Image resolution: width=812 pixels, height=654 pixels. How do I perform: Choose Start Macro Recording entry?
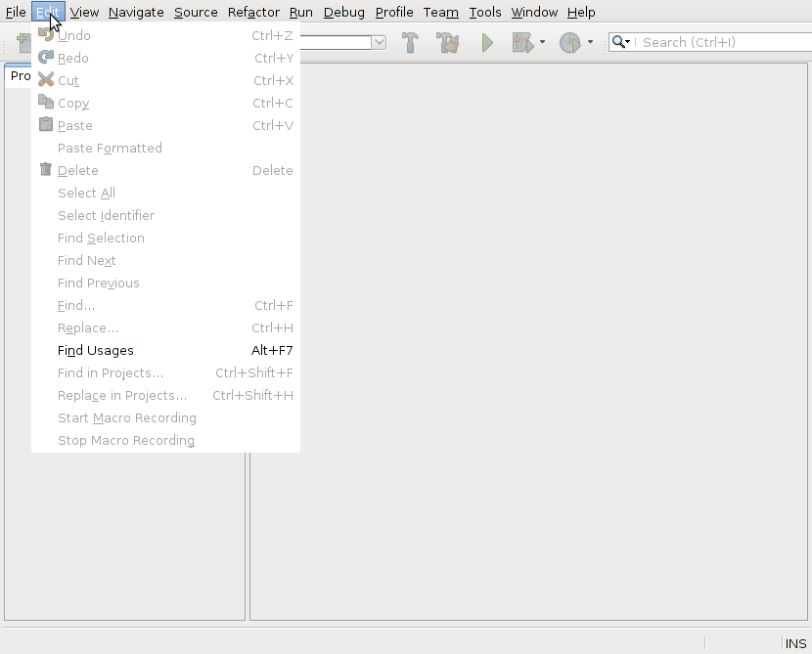[165, 418]
